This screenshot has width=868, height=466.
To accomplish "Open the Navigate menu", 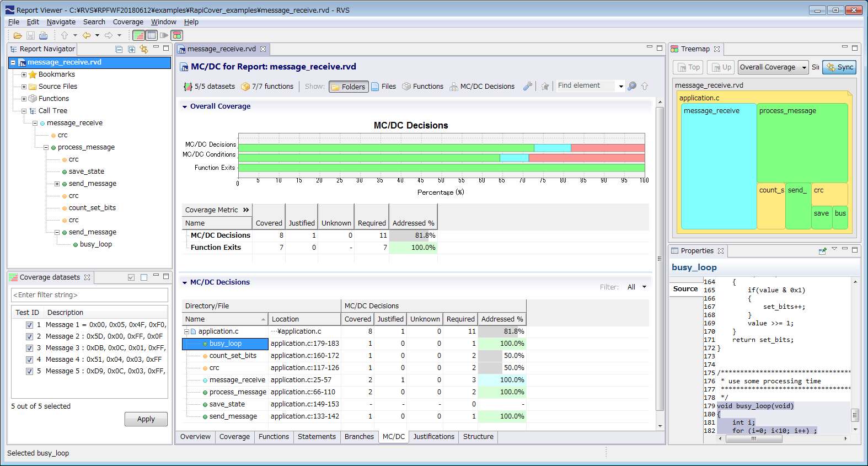I will tap(61, 22).
